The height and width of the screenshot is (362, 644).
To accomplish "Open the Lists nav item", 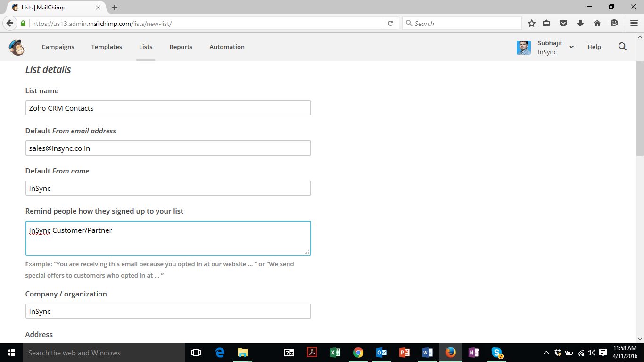I will (x=146, y=47).
